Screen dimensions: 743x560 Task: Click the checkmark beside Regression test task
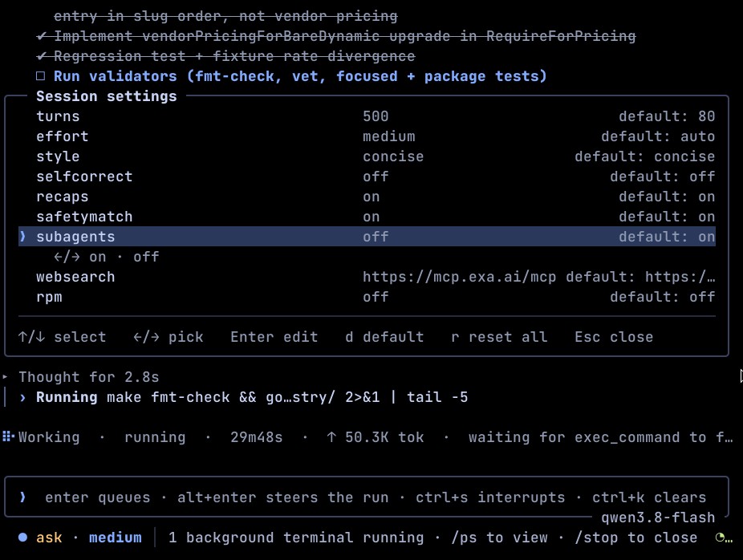point(41,56)
